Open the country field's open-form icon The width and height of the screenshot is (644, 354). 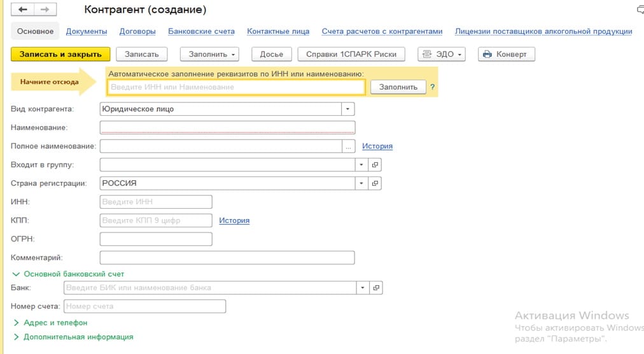point(375,183)
